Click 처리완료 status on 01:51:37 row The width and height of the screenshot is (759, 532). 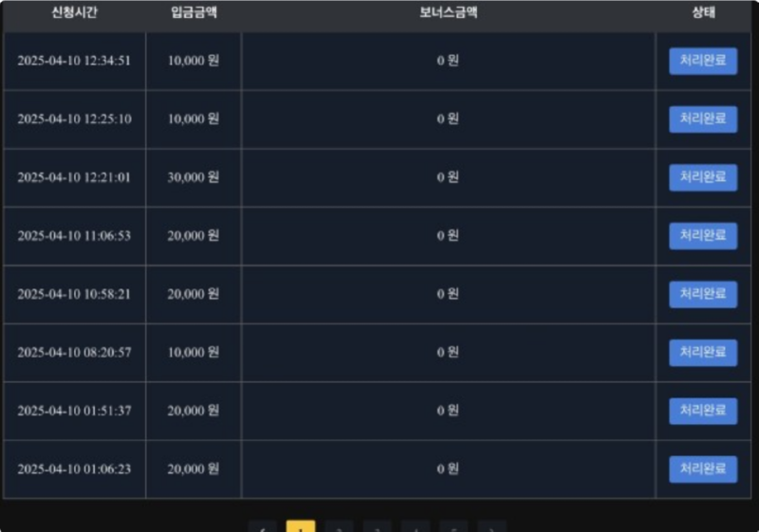703,412
